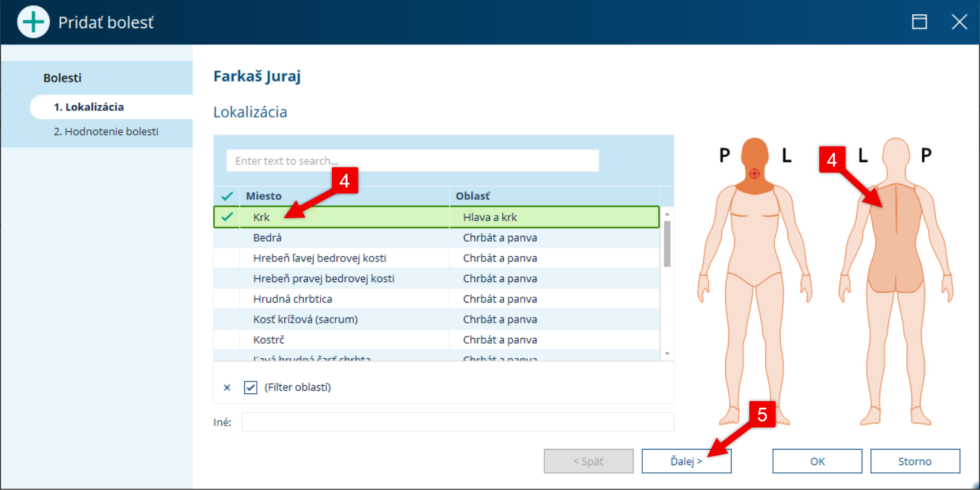
Task: Click the checkmark column header icon
Action: click(x=227, y=196)
